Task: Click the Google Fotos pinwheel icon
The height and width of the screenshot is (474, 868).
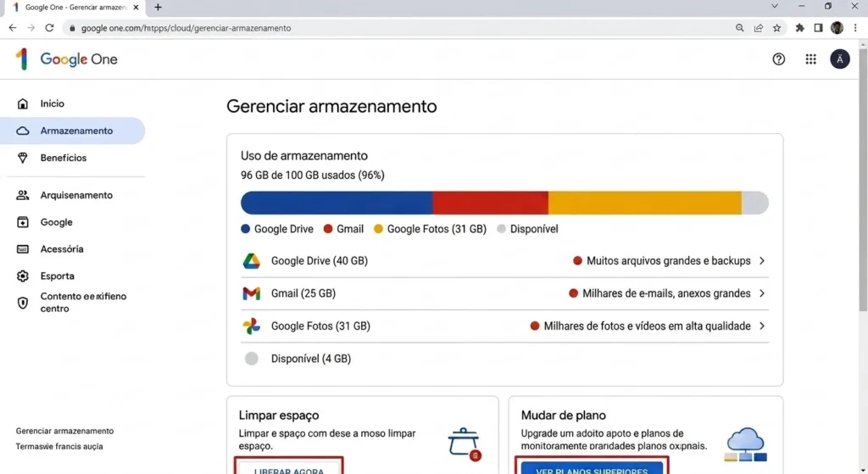Action: (x=251, y=326)
